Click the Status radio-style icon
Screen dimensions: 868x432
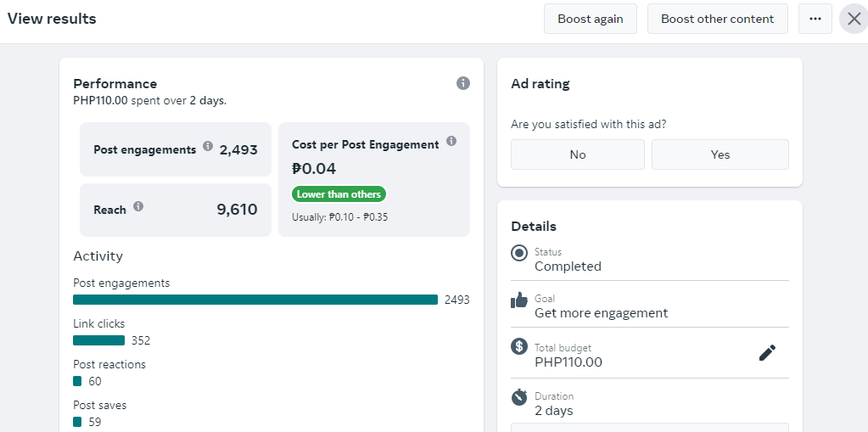pyautogui.click(x=519, y=254)
